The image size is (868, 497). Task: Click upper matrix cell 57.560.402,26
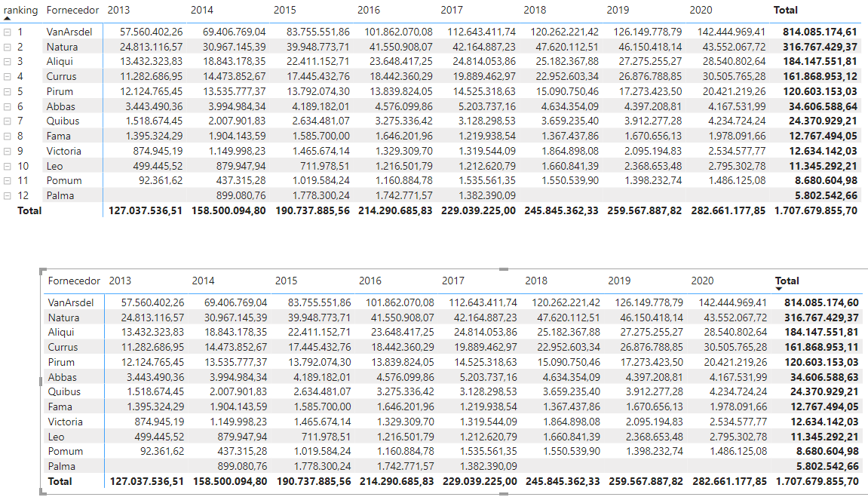[151, 32]
